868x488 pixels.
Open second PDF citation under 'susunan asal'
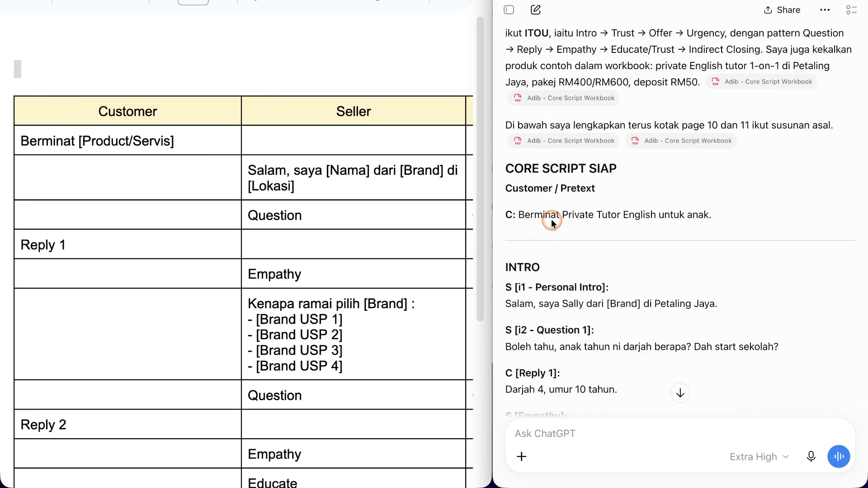coord(681,141)
